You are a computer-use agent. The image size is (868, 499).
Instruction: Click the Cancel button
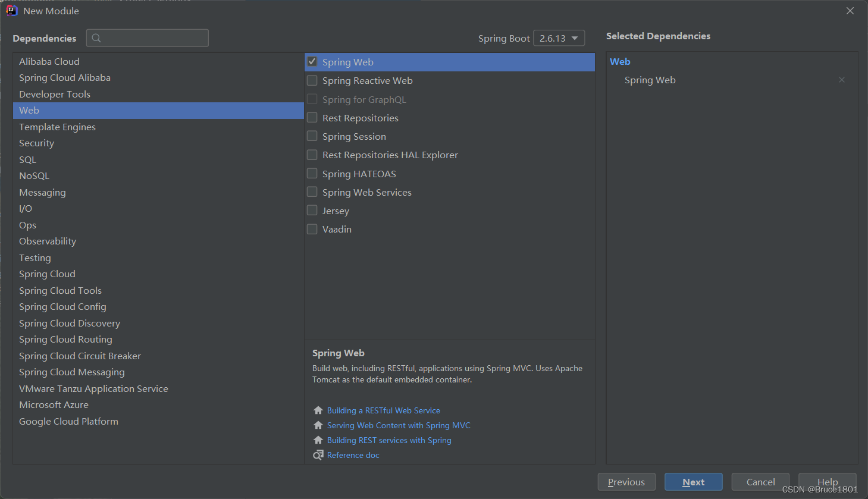(x=760, y=482)
